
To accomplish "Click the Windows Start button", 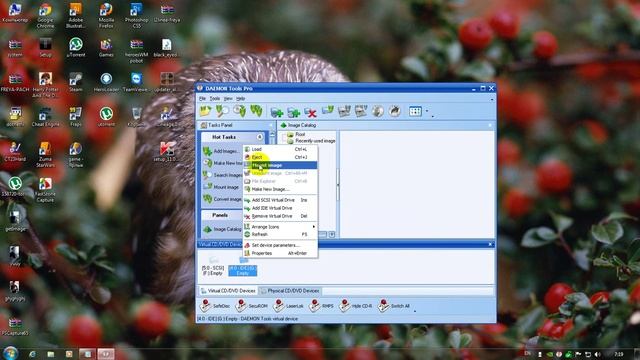I will click(x=10, y=353).
